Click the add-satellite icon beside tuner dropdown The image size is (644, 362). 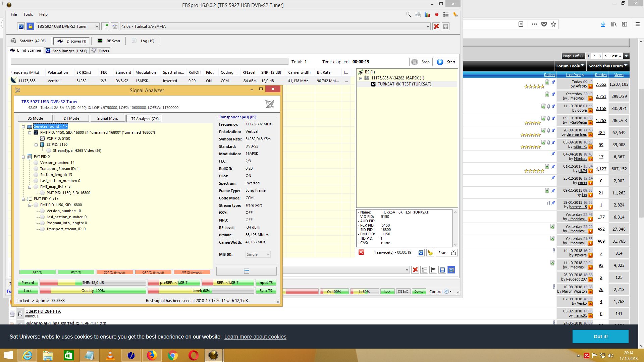(105, 26)
